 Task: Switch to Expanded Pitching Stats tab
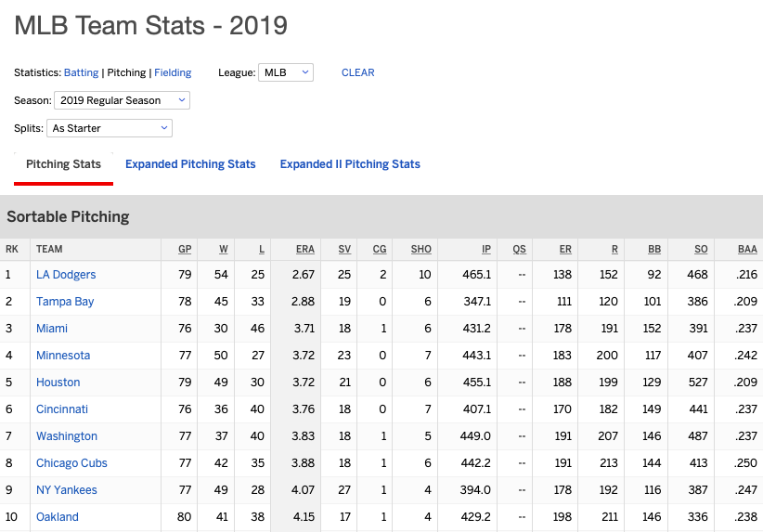click(x=190, y=164)
